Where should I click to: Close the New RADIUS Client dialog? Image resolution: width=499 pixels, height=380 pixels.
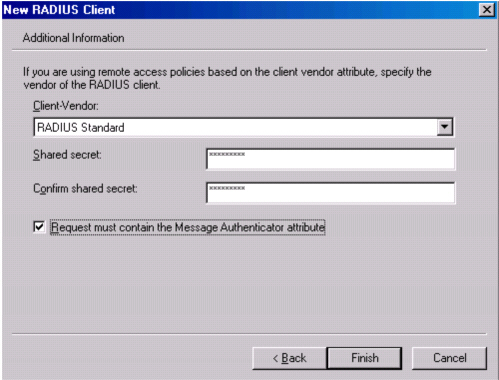[487, 10]
